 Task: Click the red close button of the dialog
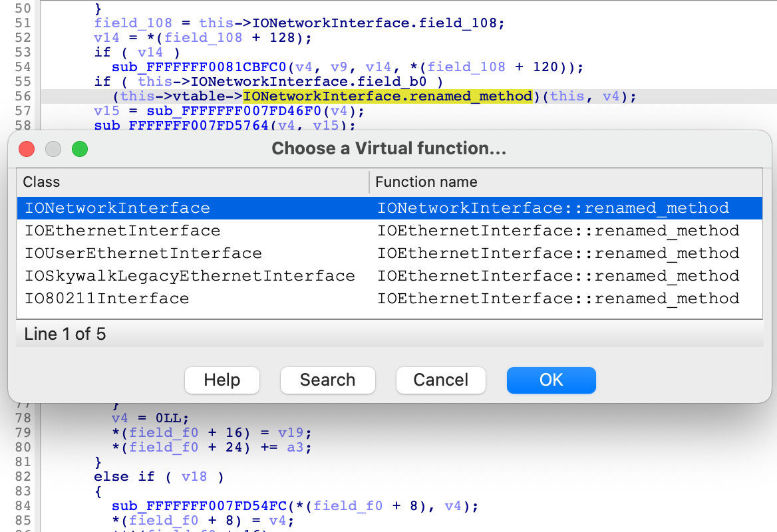[x=27, y=149]
